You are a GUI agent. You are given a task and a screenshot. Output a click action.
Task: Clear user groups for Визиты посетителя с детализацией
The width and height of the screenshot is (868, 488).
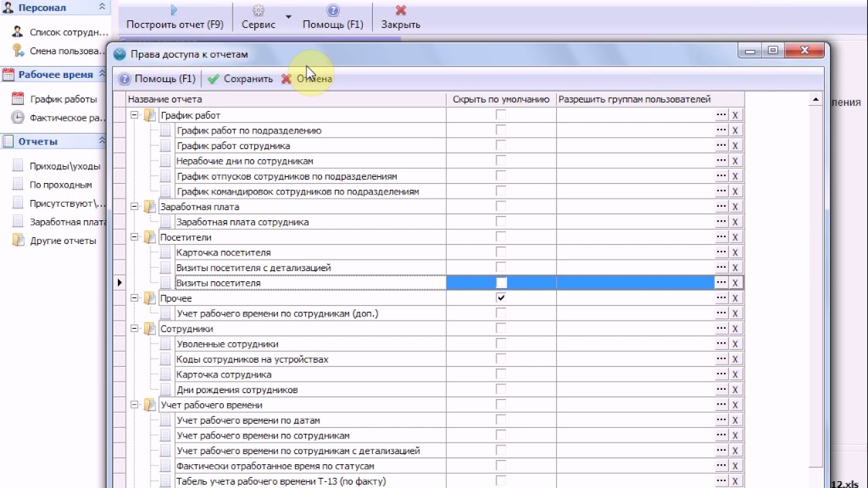coord(736,268)
